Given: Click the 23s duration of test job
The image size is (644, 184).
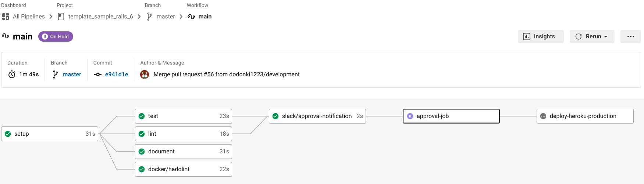Looking at the screenshot, I should click(x=224, y=116).
